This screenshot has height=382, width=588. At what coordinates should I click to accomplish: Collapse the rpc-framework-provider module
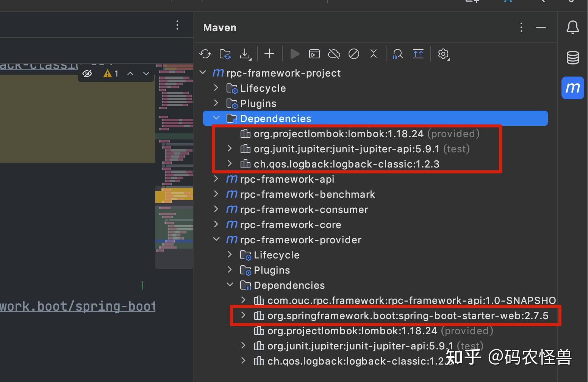pos(216,239)
